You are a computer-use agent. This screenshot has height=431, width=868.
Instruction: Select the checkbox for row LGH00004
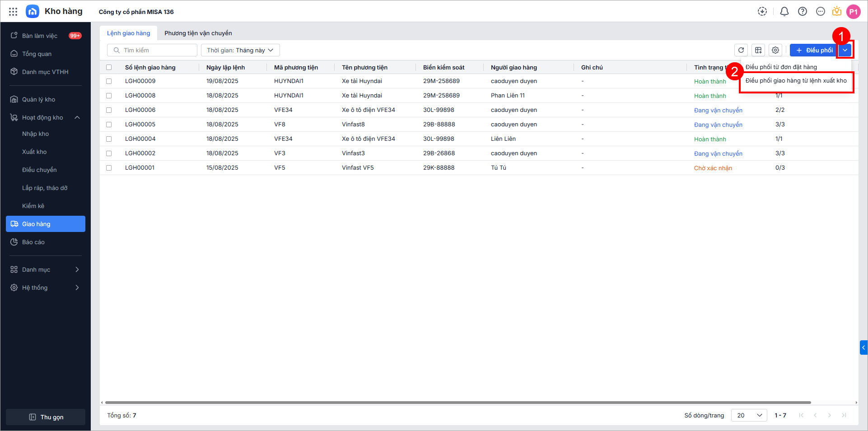point(109,139)
